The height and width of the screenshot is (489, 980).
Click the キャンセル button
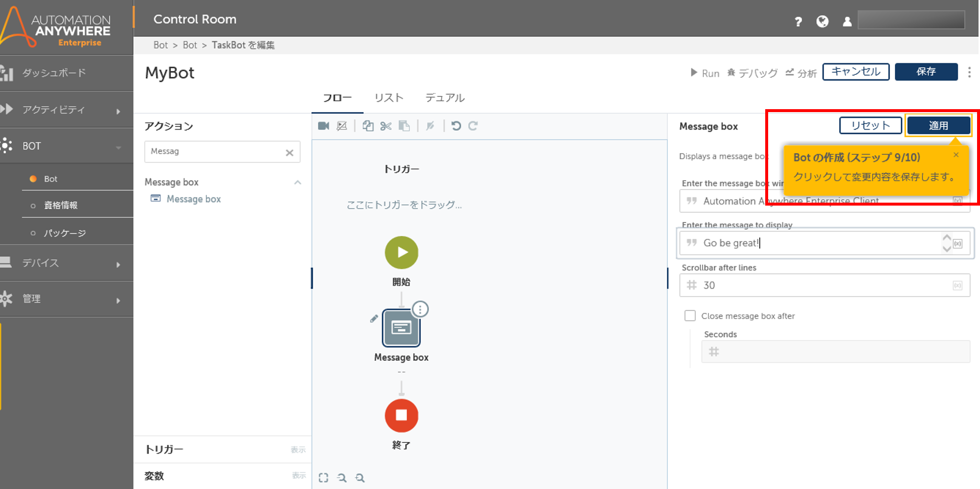pos(856,71)
